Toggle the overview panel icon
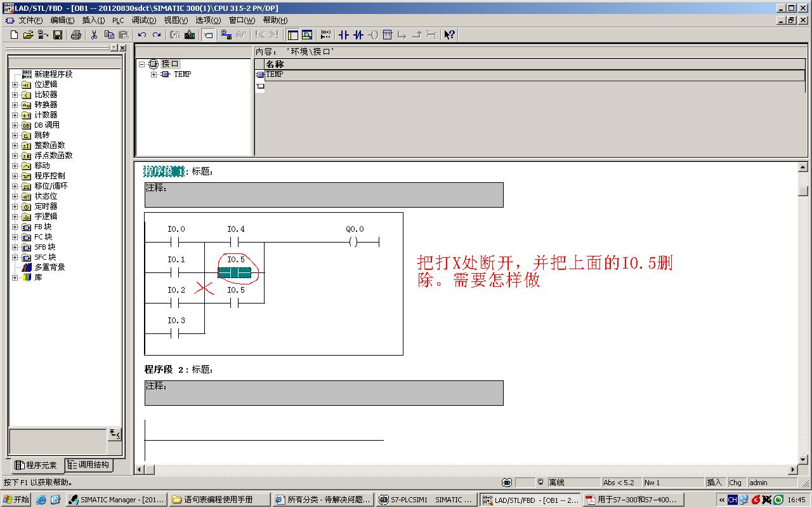 coord(292,35)
